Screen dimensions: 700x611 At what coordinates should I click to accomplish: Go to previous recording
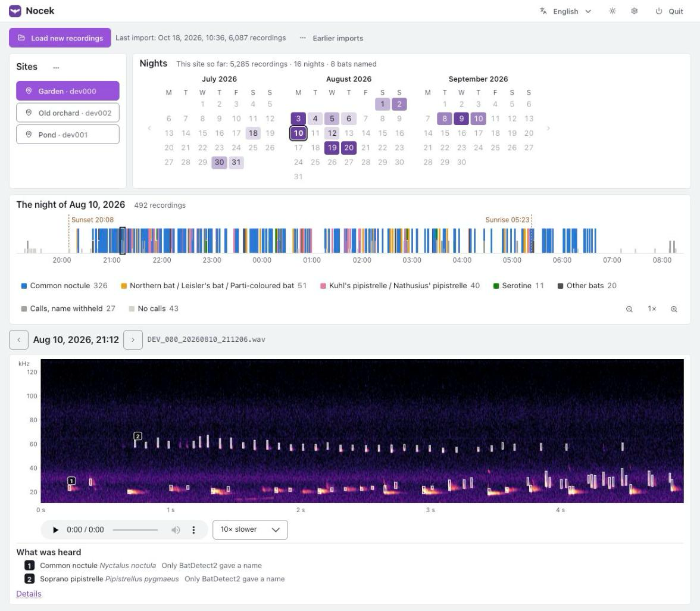coord(19,339)
